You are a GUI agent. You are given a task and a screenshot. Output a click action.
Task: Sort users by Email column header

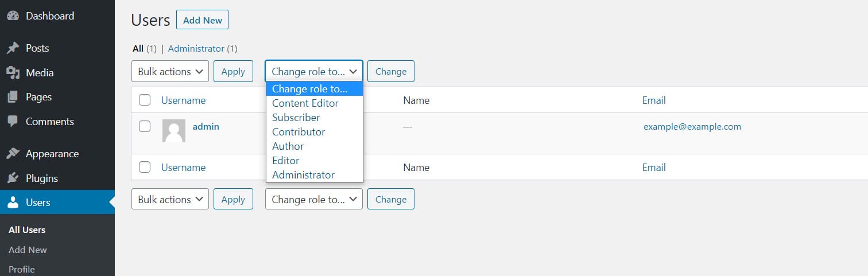(x=654, y=100)
